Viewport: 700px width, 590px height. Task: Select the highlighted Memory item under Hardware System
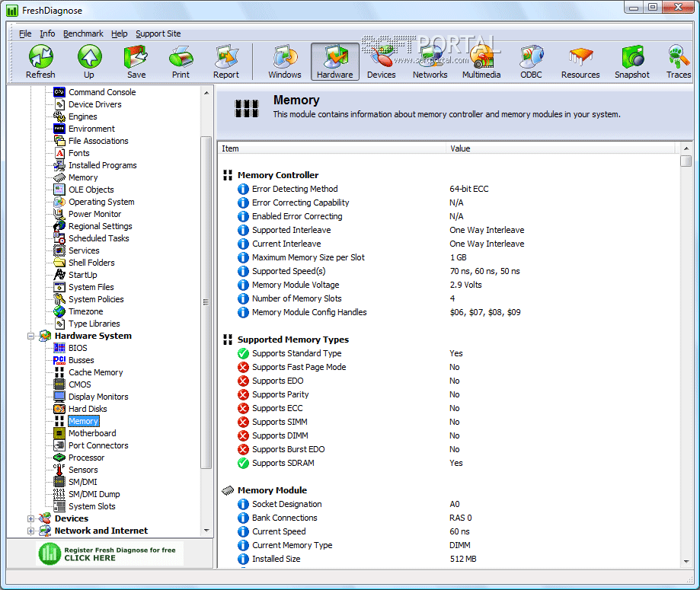click(84, 421)
